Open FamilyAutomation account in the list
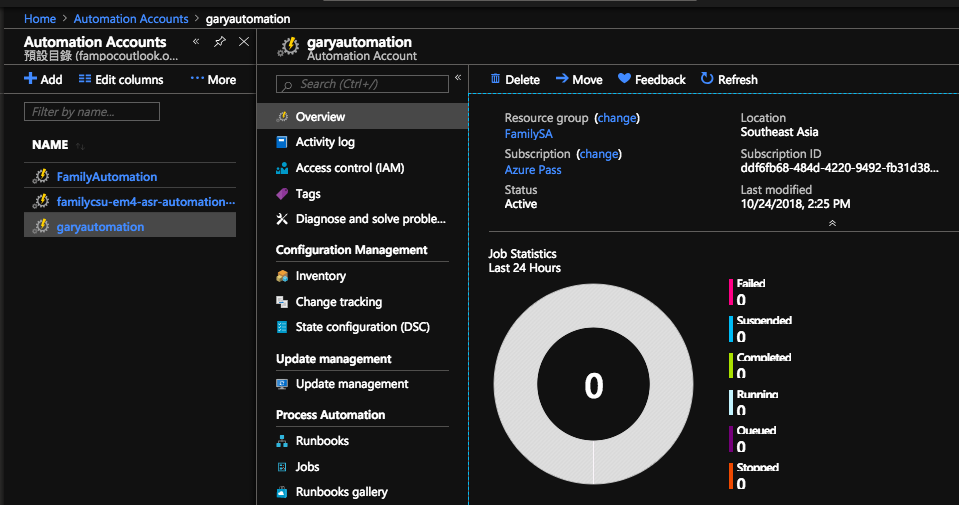Image resolution: width=959 pixels, height=505 pixels. 107,177
